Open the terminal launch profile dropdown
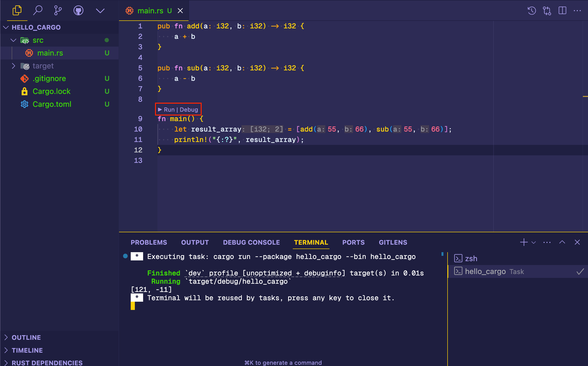This screenshot has height=366, width=588. (x=533, y=242)
